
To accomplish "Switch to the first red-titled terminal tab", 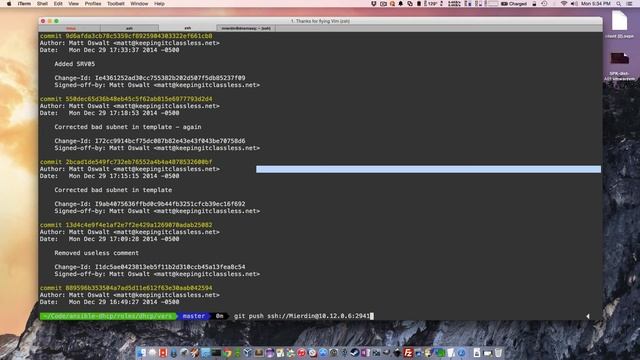I will [70, 28].
